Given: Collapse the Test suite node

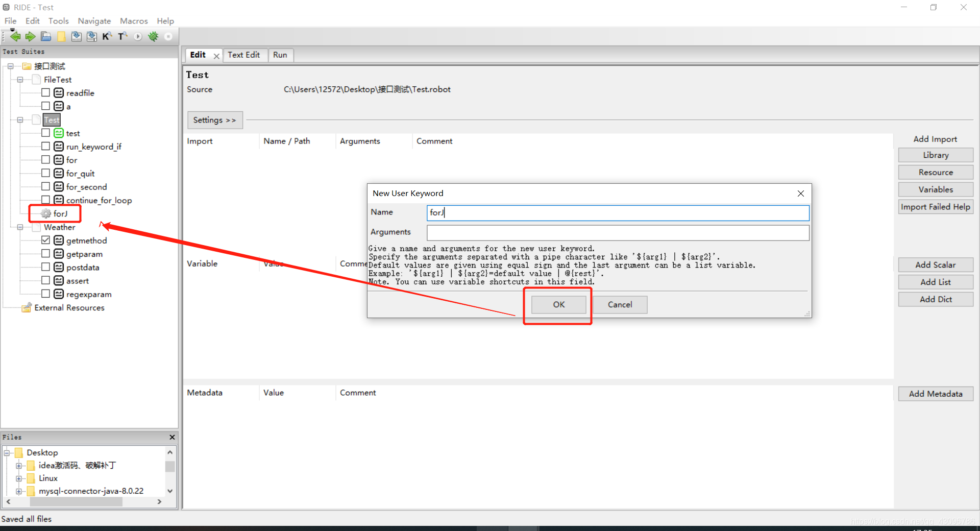Looking at the screenshot, I should (x=20, y=119).
